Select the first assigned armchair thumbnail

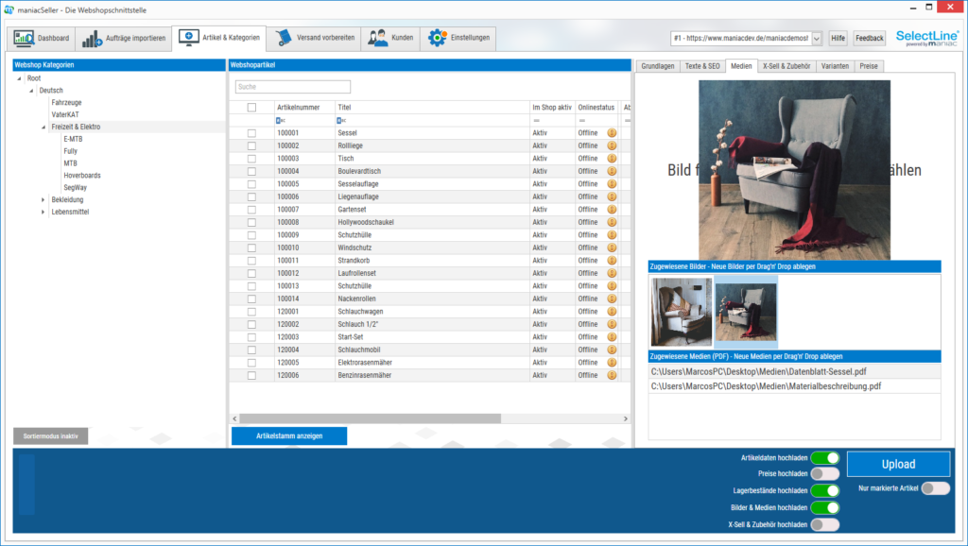[681, 312]
